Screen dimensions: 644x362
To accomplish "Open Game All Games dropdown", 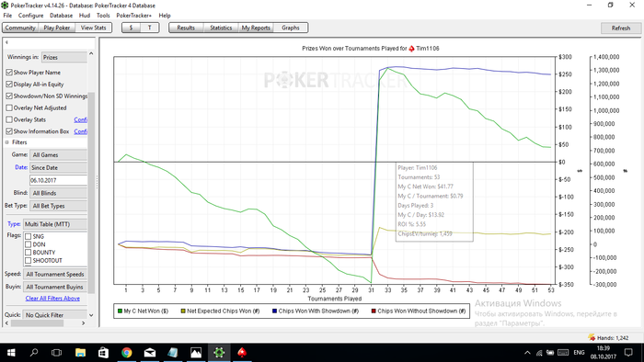I will pyautogui.click(x=58, y=155).
